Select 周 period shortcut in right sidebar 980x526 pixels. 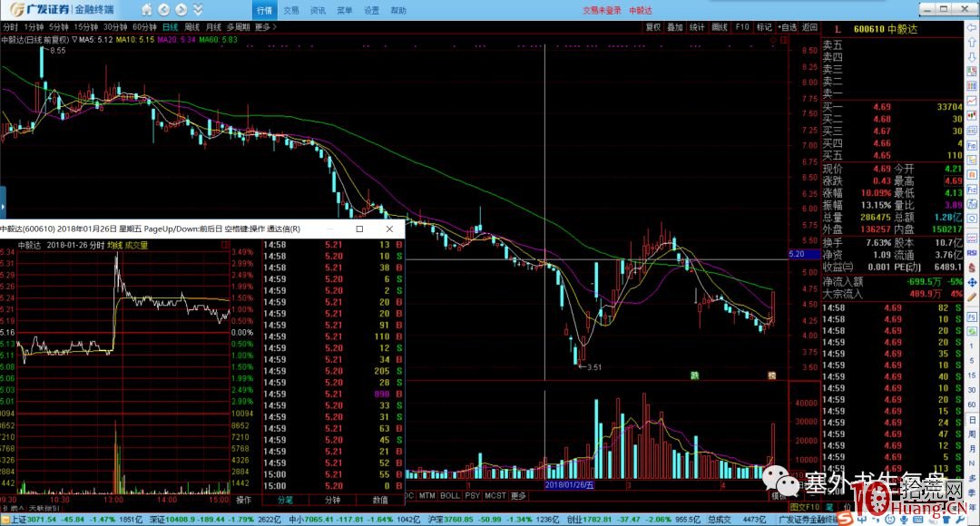point(972,434)
